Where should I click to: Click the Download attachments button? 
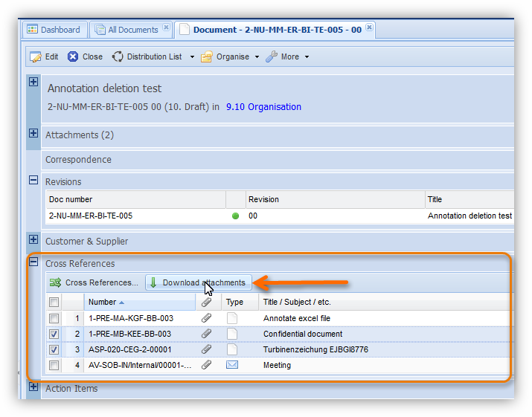(199, 282)
